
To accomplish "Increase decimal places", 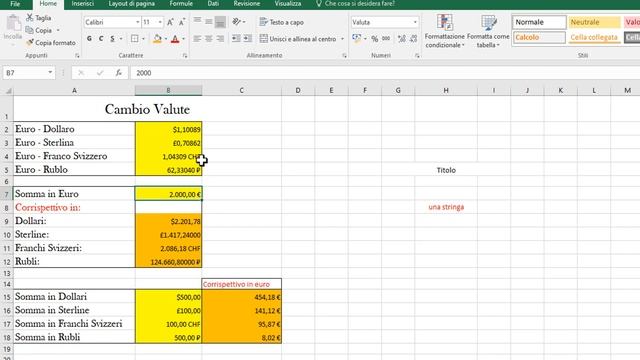I will click(402, 39).
